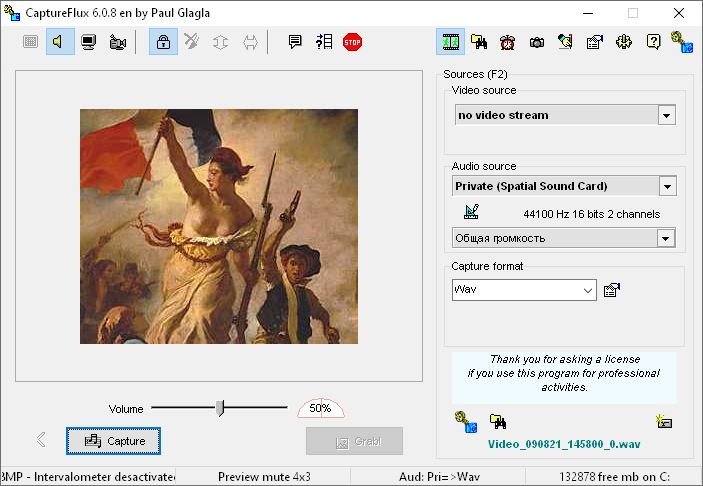Click the crossed-out satellite dish icon
This screenshot has width=703, height=486.
[x=191, y=42]
